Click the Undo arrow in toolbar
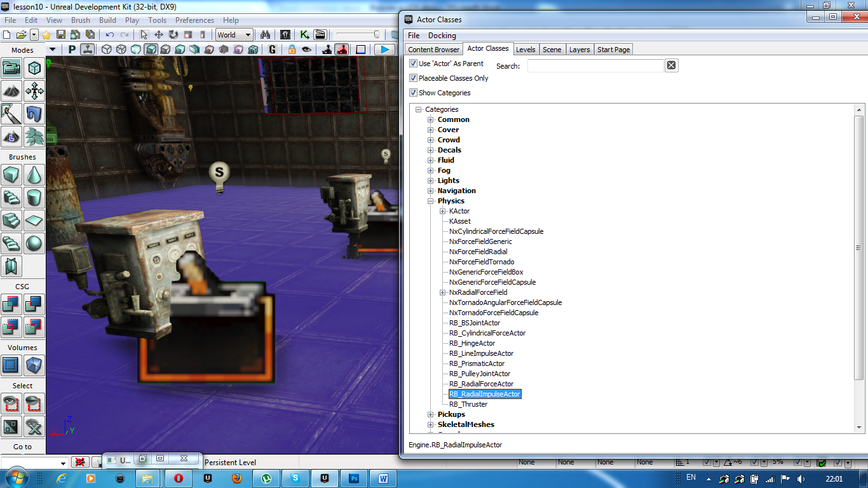 tap(110, 35)
